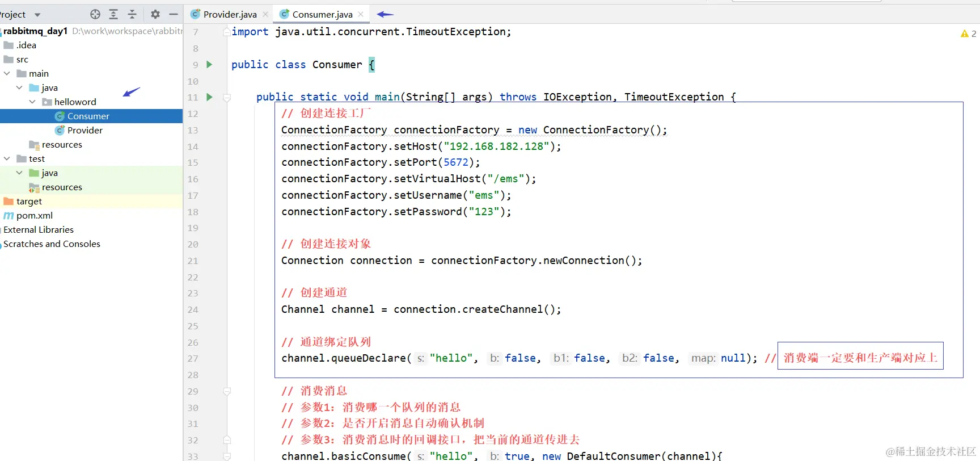Screen dimensions: 980x461
Task: Open the warnings indicator showing 2
Action: pos(968,33)
